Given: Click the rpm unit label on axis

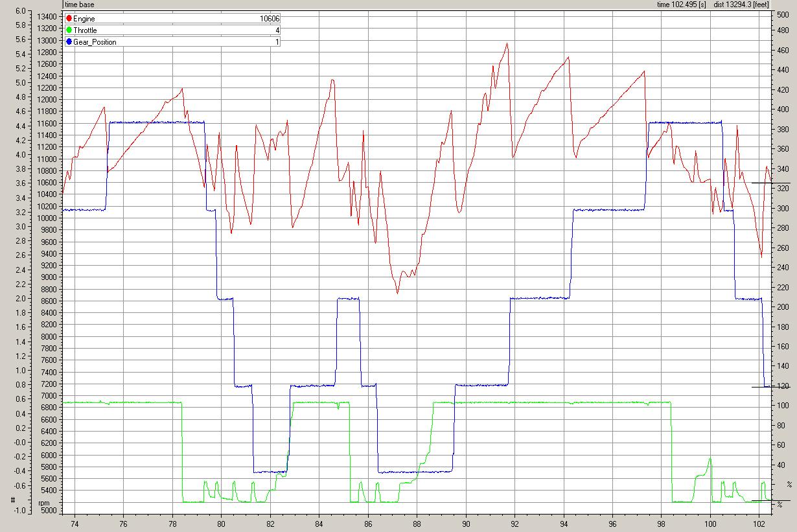Looking at the screenshot, I should 44,503.
